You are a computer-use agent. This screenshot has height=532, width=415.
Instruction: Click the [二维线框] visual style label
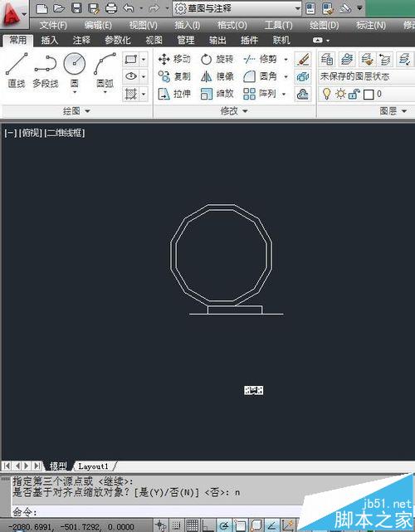coord(65,133)
